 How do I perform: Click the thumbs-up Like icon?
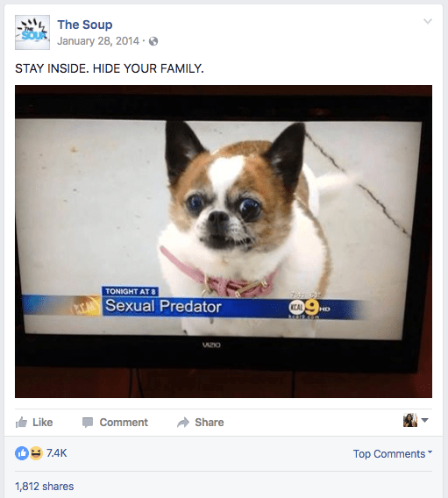(x=22, y=423)
